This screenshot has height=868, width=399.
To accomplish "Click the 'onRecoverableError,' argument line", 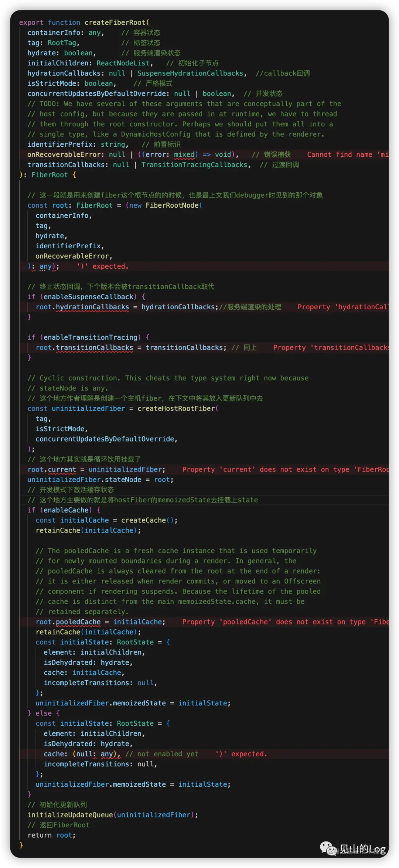I will pos(74,256).
